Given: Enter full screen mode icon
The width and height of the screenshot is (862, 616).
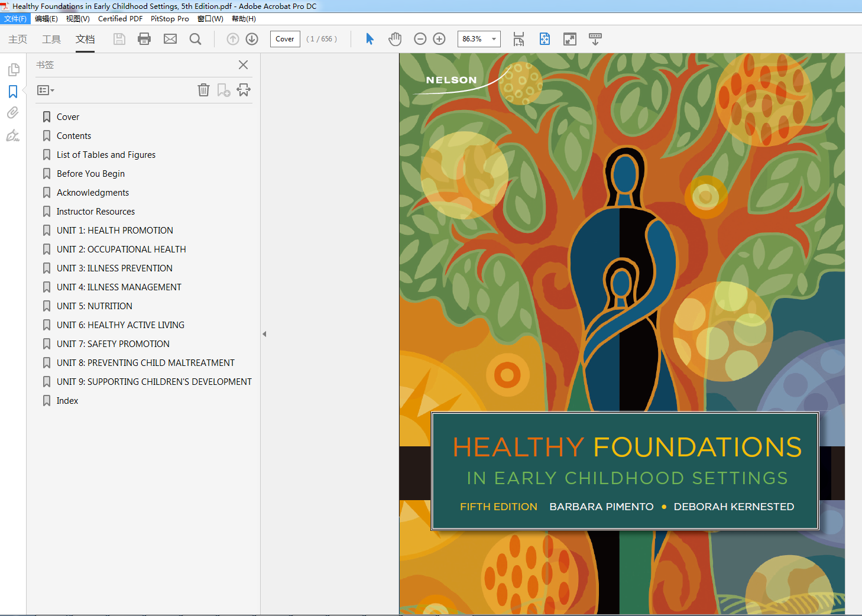Looking at the screenshot, I should point(570,39).
